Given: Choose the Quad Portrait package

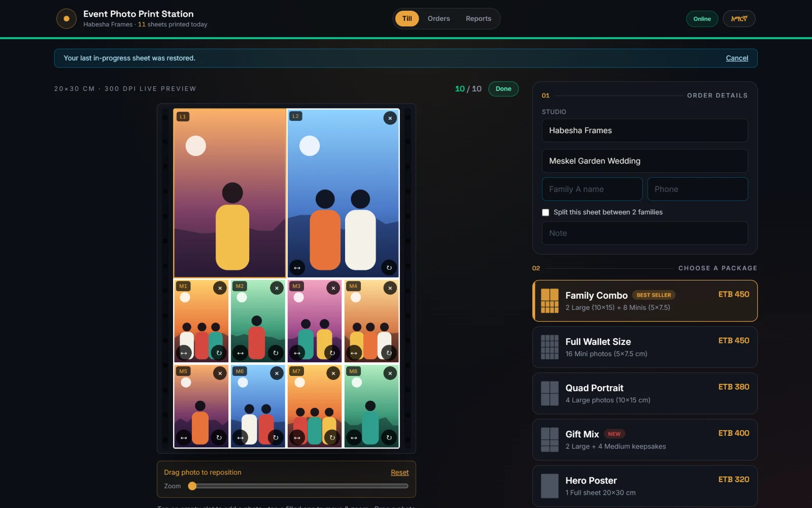Looking at the screenshot, I should [x=645, y=393].
